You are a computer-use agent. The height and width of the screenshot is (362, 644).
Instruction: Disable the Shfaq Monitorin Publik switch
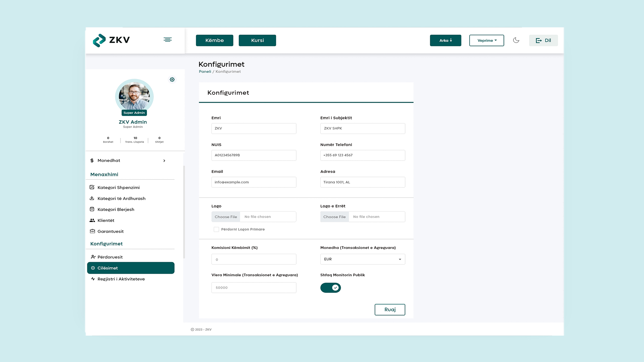tap(330, 288)
